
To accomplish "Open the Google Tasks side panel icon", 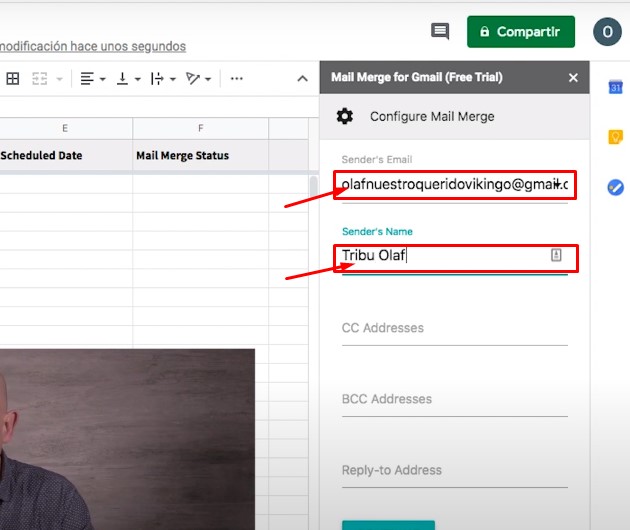I will (615, 187).
